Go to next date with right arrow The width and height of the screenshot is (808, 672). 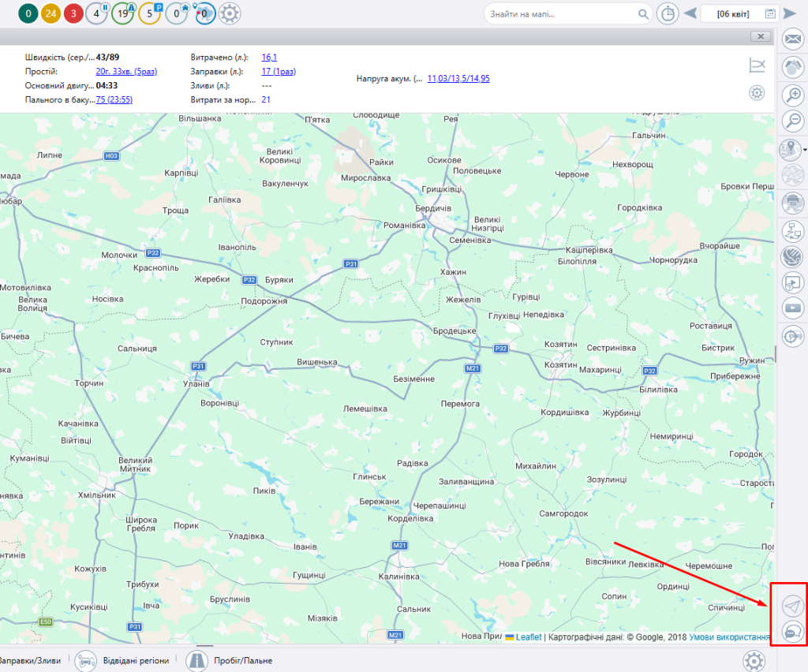coord(789,13)
